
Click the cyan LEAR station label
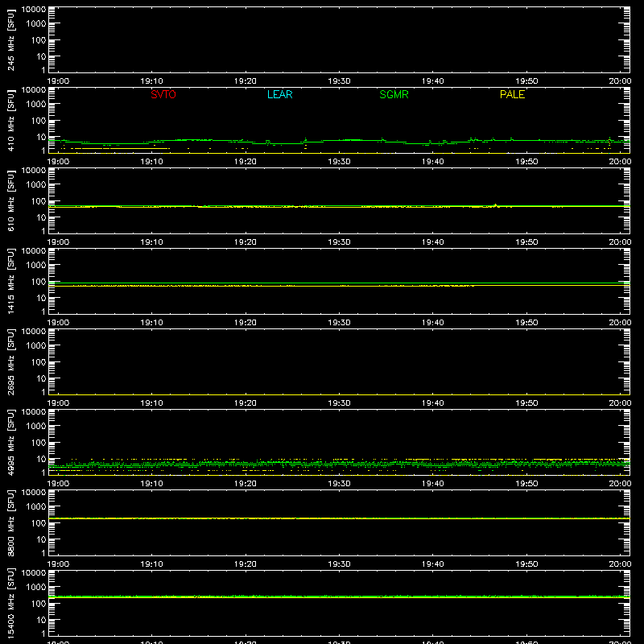[x=279, y=94]
